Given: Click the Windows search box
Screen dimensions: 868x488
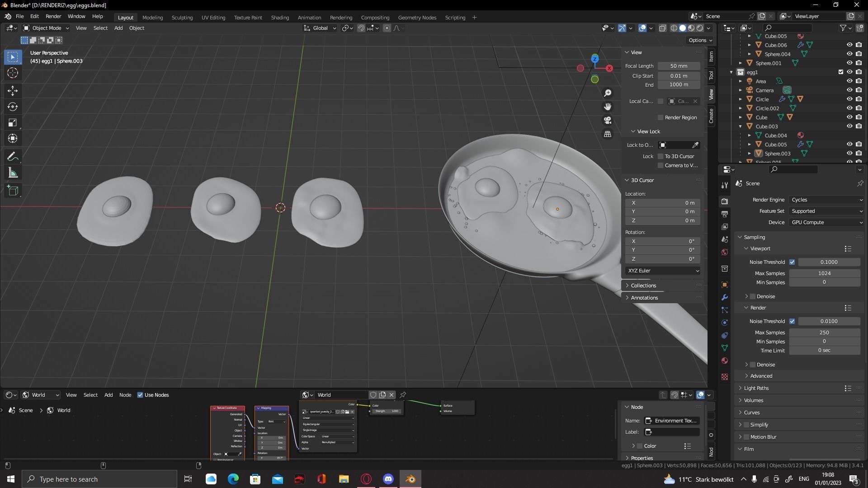Looking at the screenshot, I should (99, 479).
